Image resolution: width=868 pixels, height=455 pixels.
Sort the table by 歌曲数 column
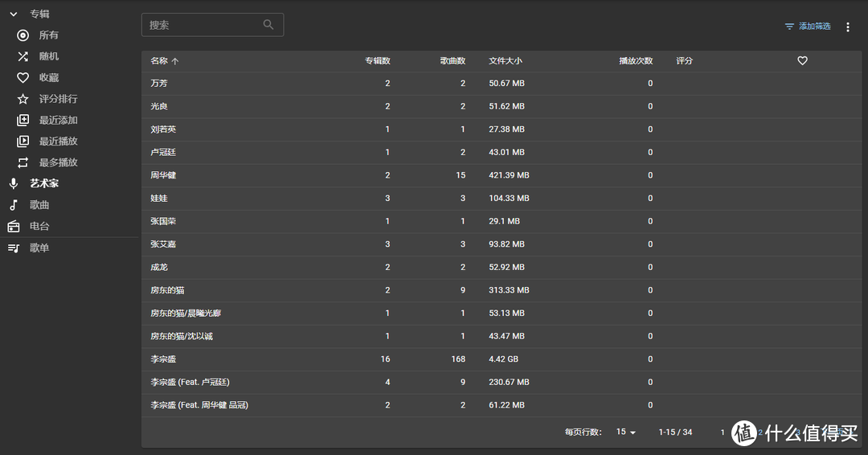452,61
